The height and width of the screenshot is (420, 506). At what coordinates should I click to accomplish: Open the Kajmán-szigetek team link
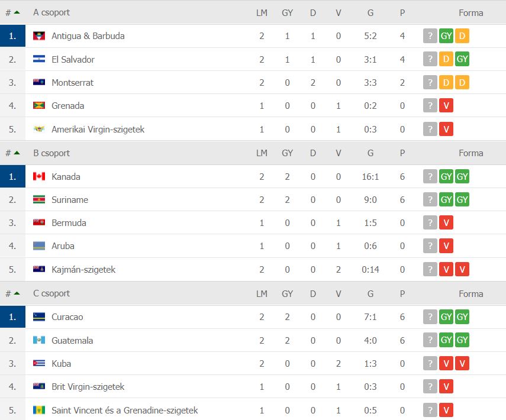pos(83,269)
